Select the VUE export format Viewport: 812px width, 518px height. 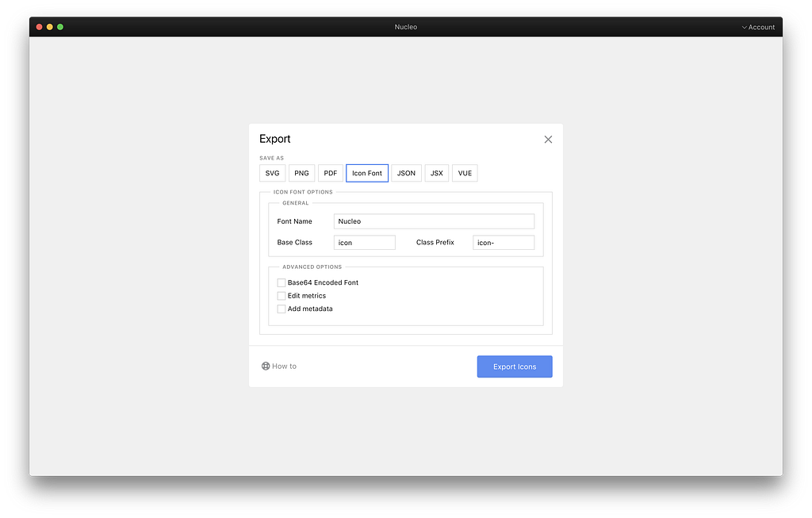tap(465, 173)
